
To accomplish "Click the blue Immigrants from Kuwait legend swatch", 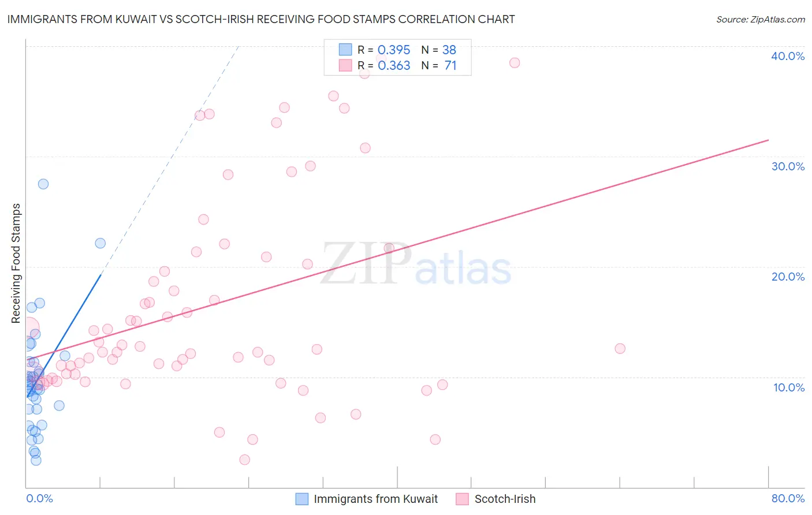I will click(x=302, y=499).
